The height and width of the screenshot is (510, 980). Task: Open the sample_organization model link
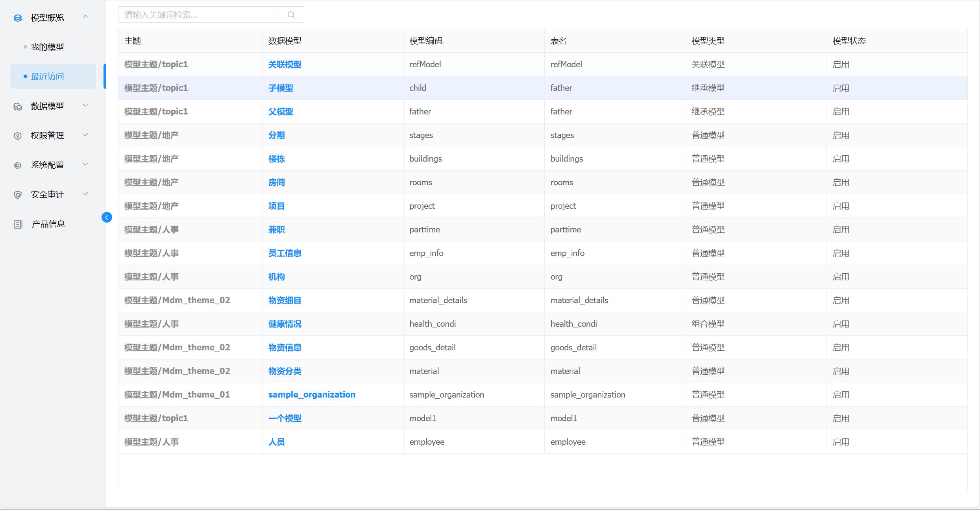click(x=312, y=395)
